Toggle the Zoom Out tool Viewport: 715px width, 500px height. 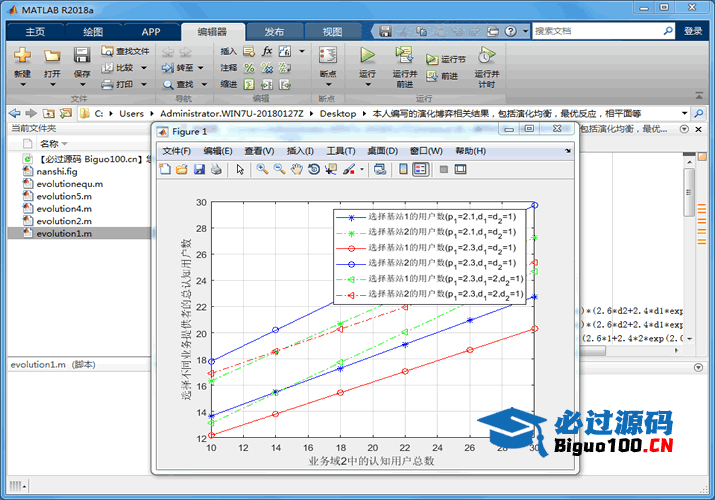280,170
